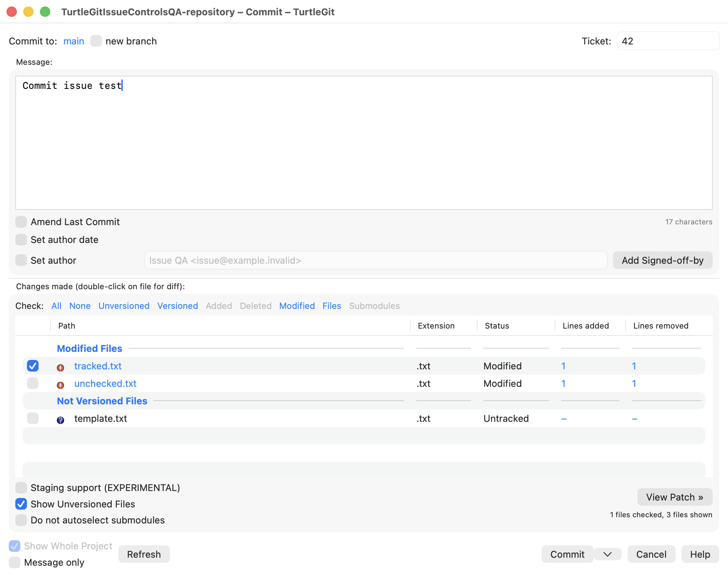Screen dimensions: 728x577
Task: Click the main branch link
Action: (x=74, y=41)
